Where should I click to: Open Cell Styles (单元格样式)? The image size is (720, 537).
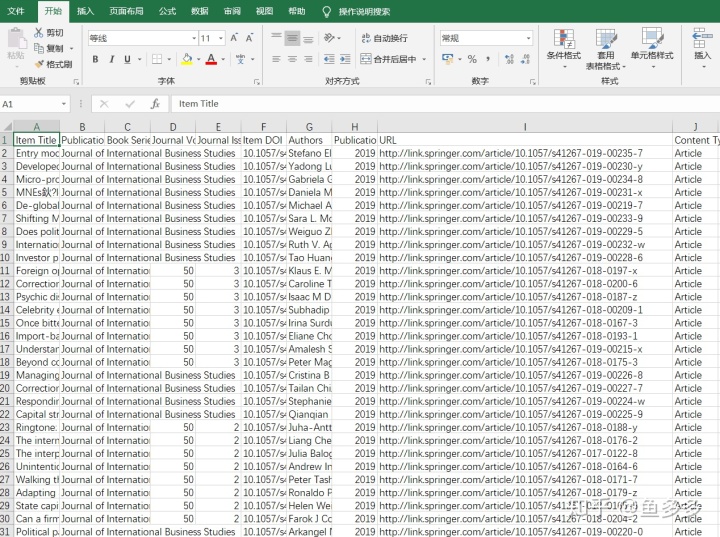[x=652, y=48]
